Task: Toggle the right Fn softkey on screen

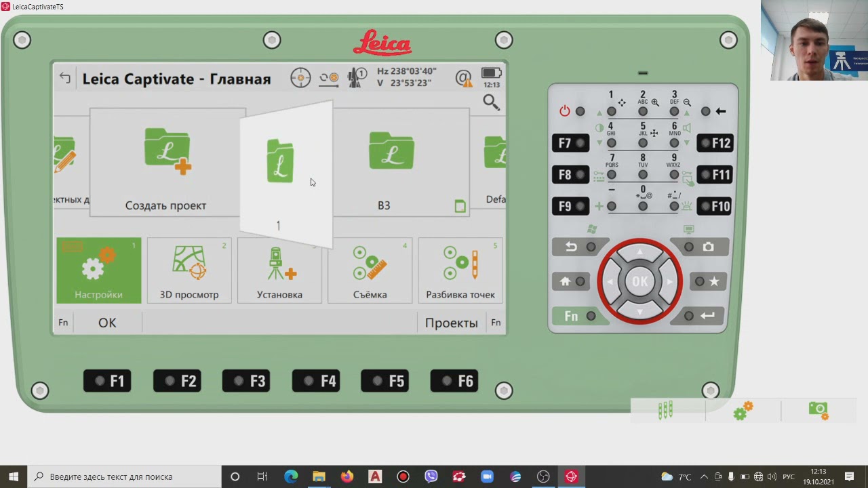Action: 496,323
